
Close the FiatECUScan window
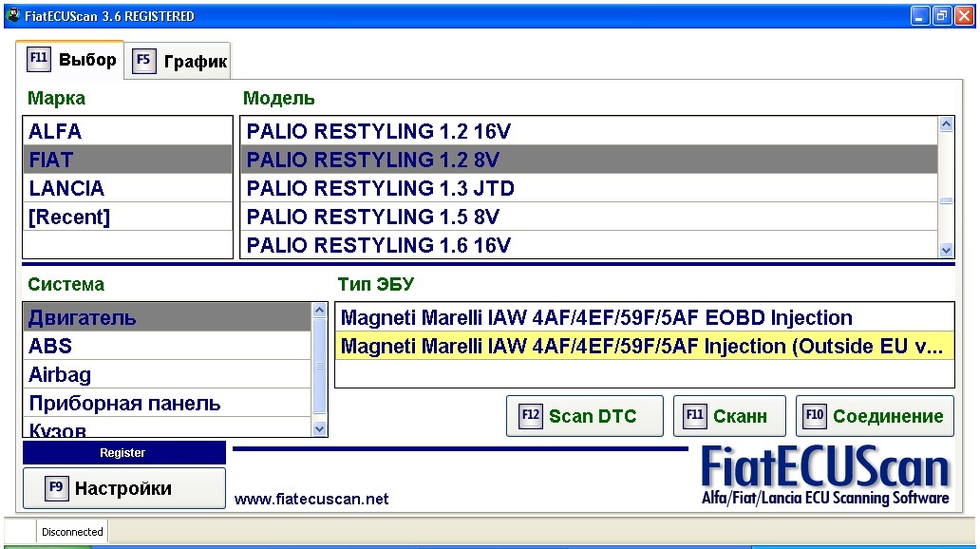(x=964, y=15)
